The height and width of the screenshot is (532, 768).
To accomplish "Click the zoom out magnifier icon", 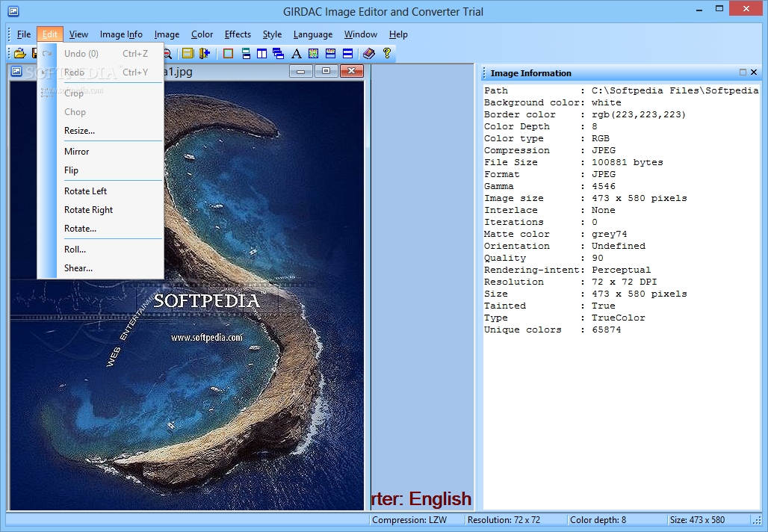I will click(x=168, y=53).
